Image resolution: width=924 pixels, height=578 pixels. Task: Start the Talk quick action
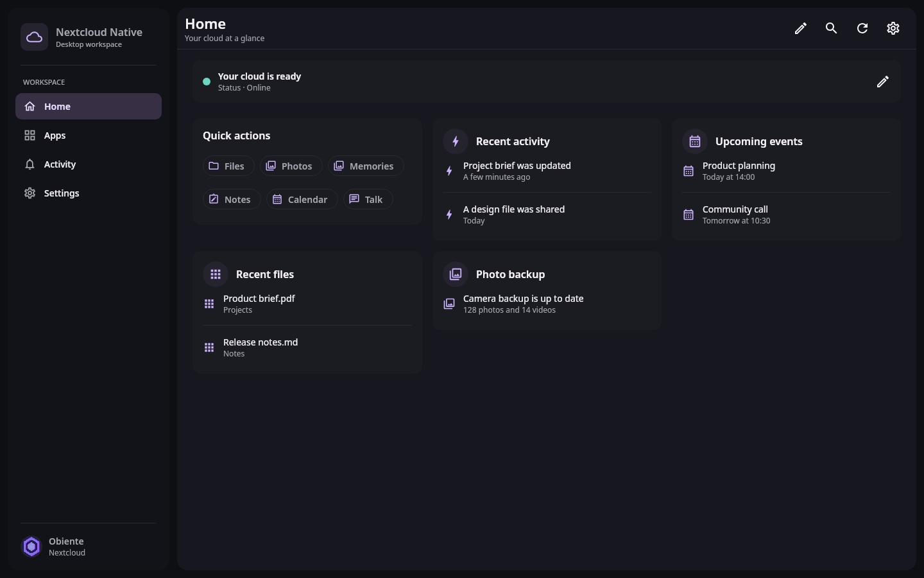click(x=368, y=199)
